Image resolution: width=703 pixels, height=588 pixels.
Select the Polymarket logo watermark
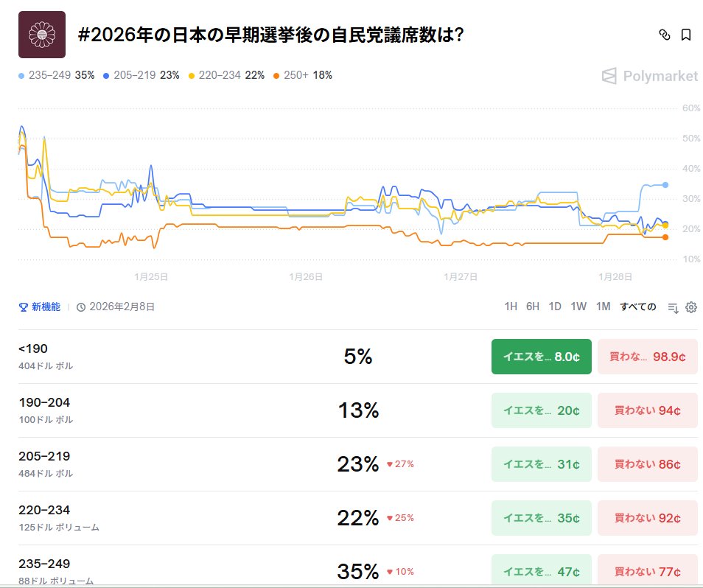(x=650, y=76)
